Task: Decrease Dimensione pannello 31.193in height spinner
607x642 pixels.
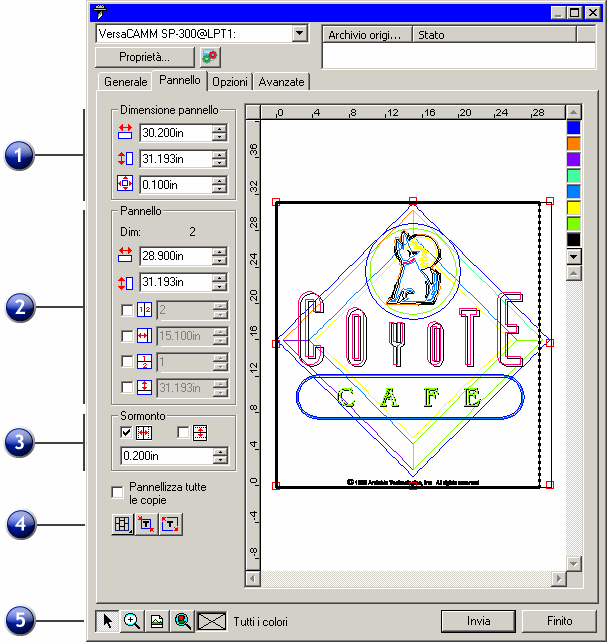Action: 219,163
